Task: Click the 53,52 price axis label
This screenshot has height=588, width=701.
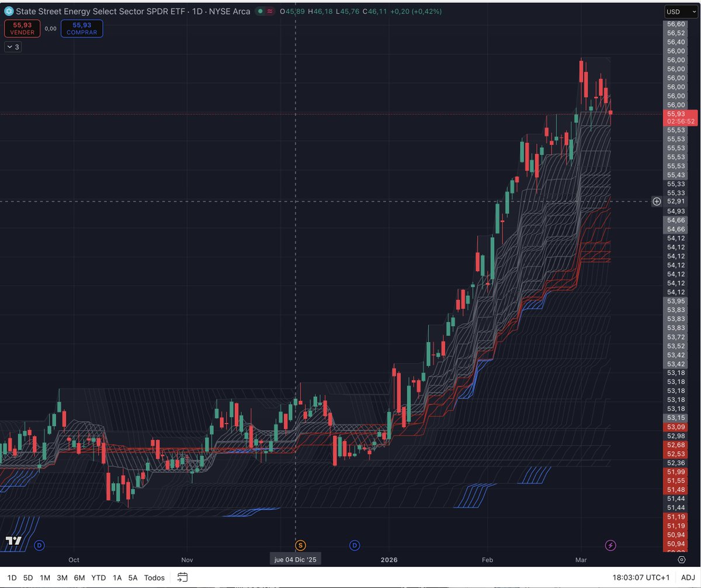Action: pos(676,346)
